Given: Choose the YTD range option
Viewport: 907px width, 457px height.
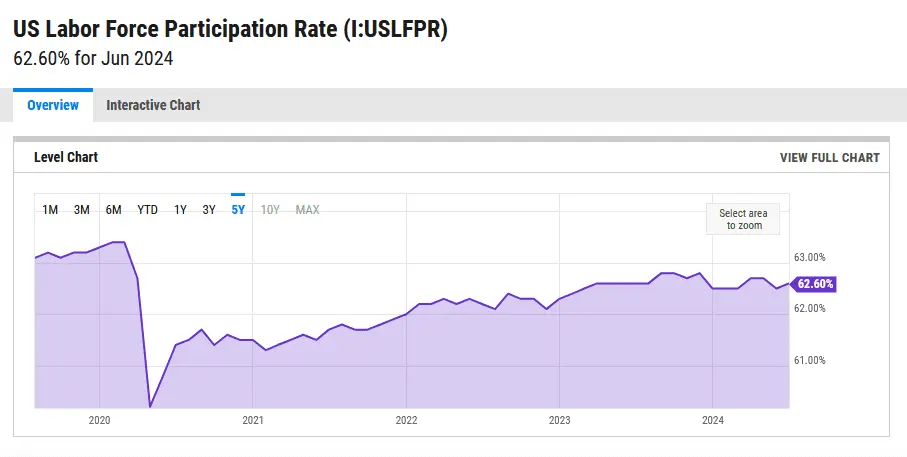Looking at the screenshot, I should [147, 210].
